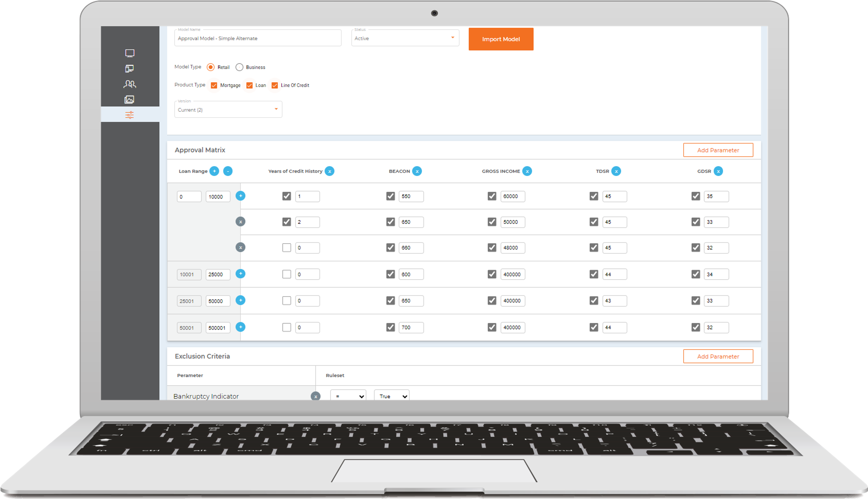Screen dimensions: 868x499
Task: Open the Version dropdown
Action: [228, 109]
